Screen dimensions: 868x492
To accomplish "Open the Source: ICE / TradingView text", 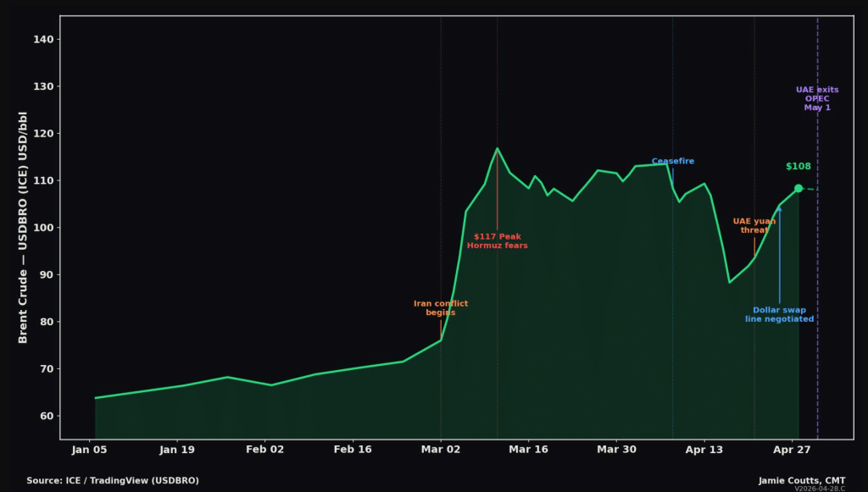I will click(x=113, y=480).
